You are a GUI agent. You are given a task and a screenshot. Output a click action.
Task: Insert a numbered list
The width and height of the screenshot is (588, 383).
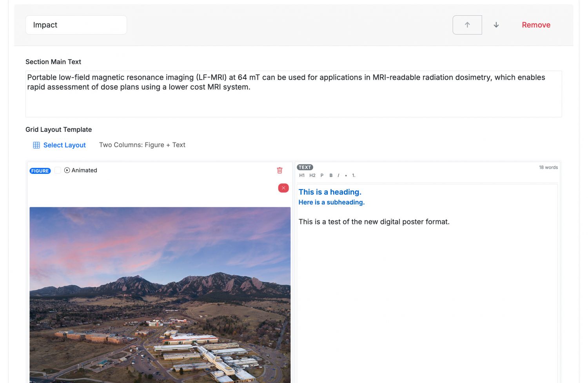354,175
